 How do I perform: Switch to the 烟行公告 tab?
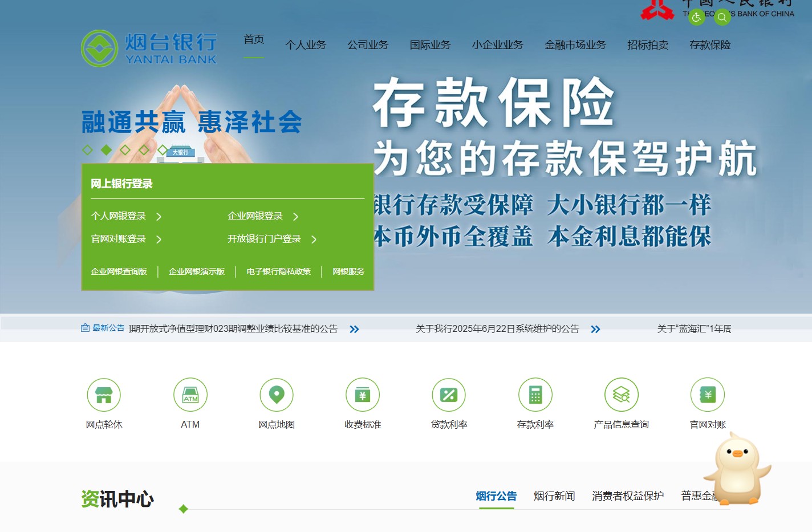pos(496,496)
